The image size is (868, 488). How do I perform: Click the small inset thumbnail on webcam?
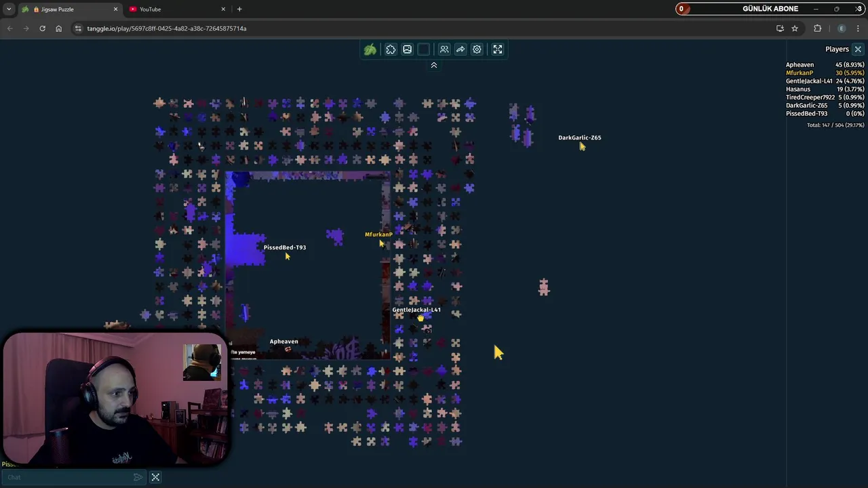[202, 362]
